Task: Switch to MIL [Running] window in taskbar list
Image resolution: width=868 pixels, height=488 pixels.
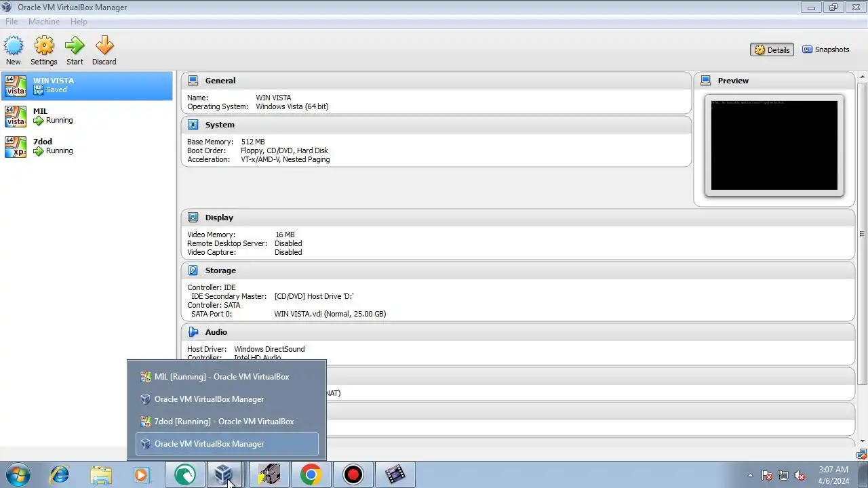Action: coord(227,377)
